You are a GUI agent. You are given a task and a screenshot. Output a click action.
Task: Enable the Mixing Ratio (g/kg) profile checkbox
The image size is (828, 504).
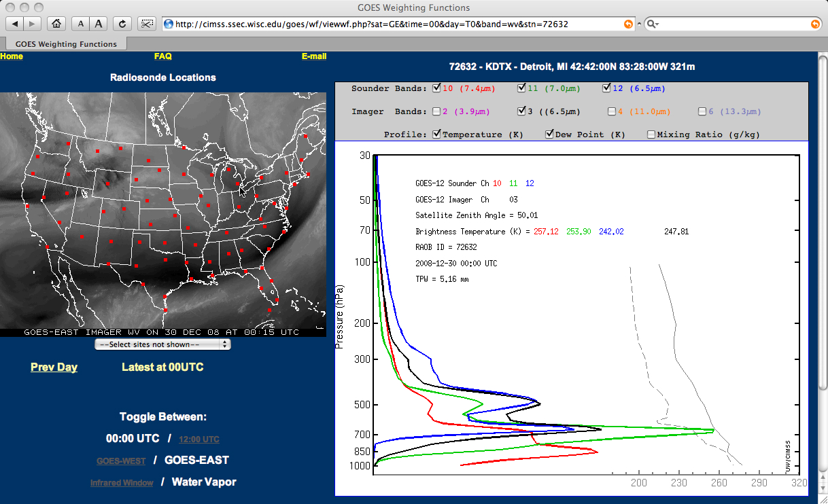[x=651, y=134]
